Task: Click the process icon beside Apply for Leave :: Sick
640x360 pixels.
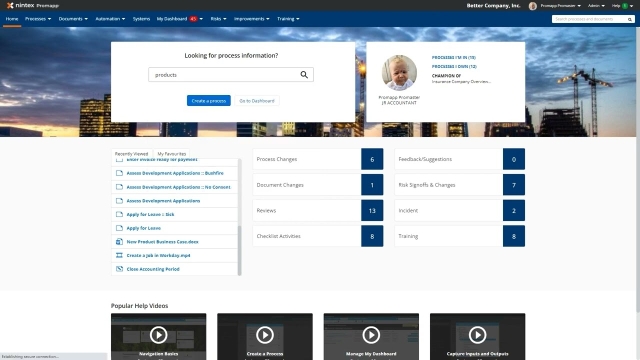Action: pos(119,214)
